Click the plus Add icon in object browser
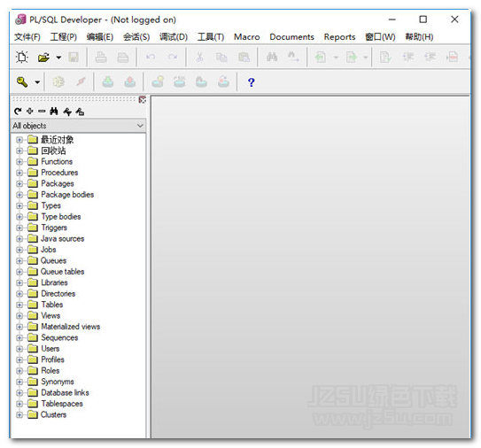Screen dimensions: 481x448 (30, 111)
